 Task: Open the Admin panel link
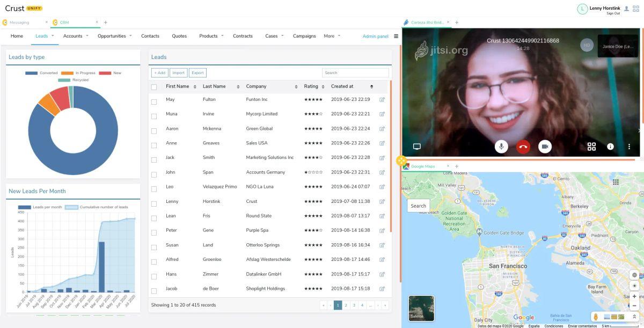pyautogui.click(x=375, y=37)
